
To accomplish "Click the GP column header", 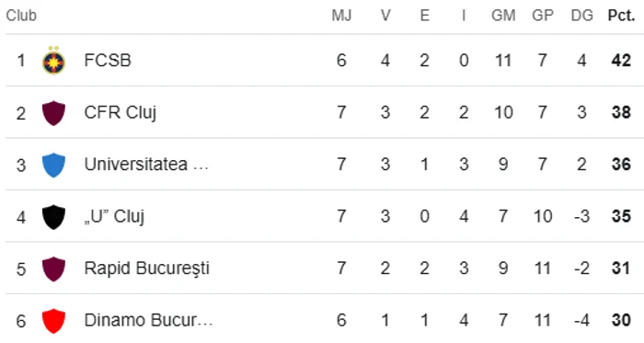I will 543,16.
